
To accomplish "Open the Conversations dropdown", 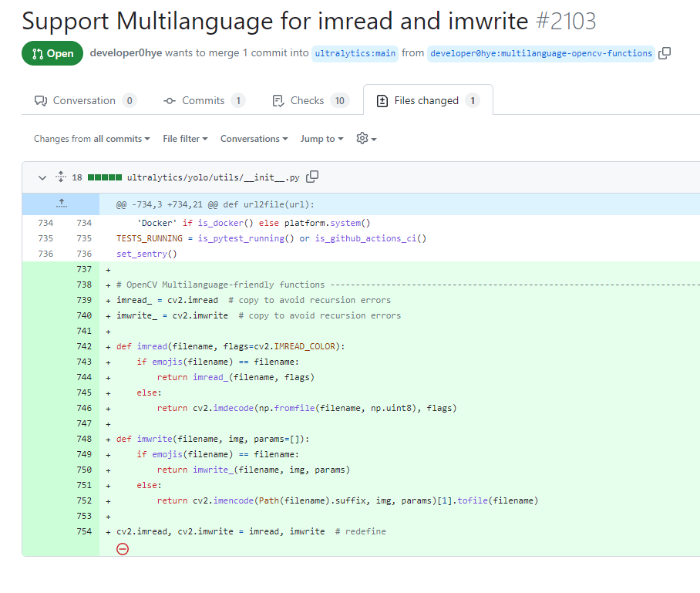I will coord(254,139).
